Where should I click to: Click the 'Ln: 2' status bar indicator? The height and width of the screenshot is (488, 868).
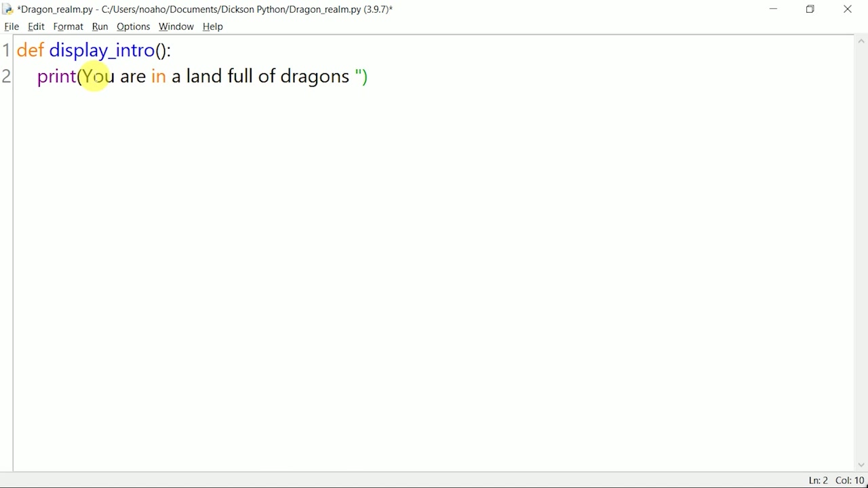(x=818, y=481)
